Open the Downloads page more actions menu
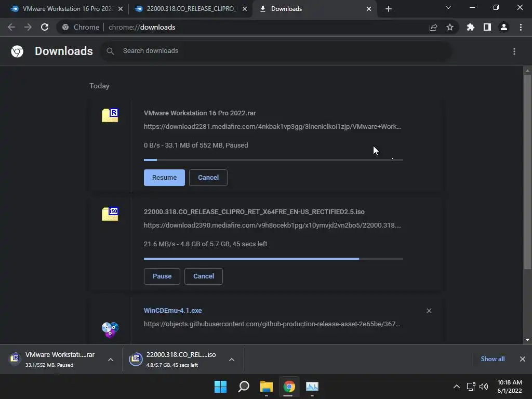This screenshot has height=399, width=532. click(x=514, y=51)
